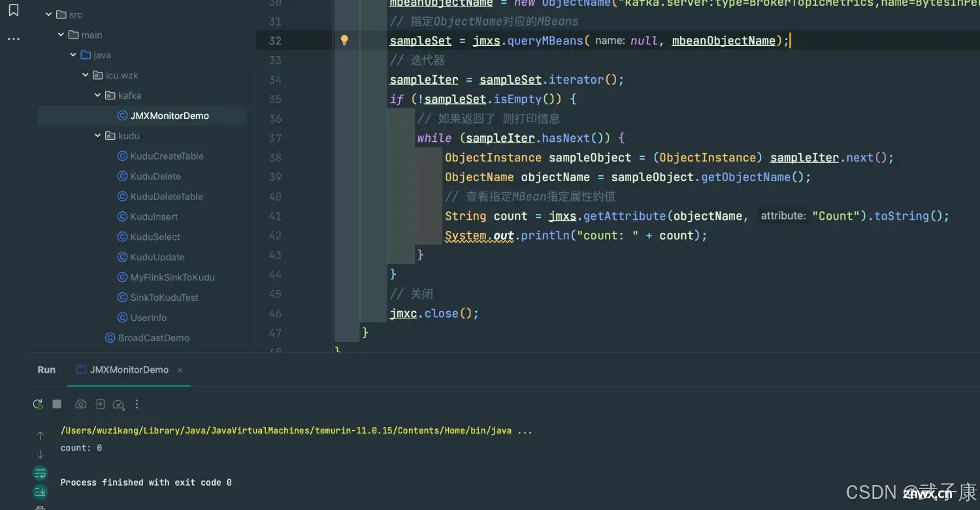Click line number 32 in gutter
The image size is (980, 510).
(x=275, y=41)
